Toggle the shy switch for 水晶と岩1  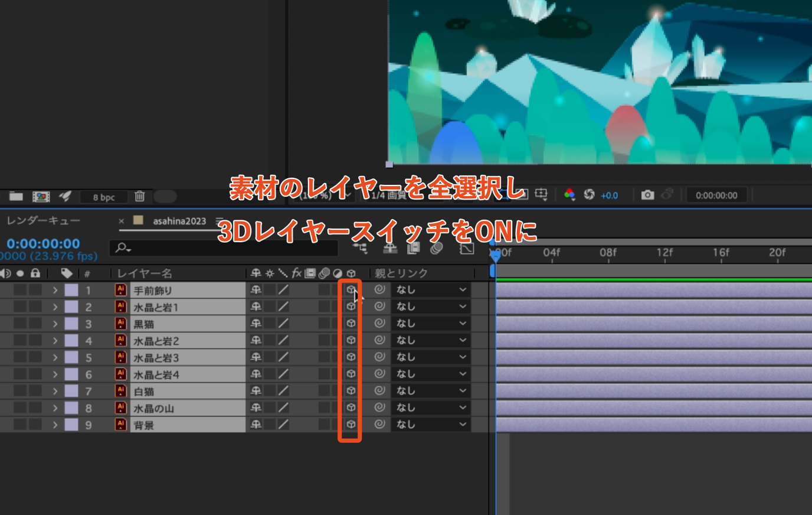pyautogui.click(x=256, y=307)
